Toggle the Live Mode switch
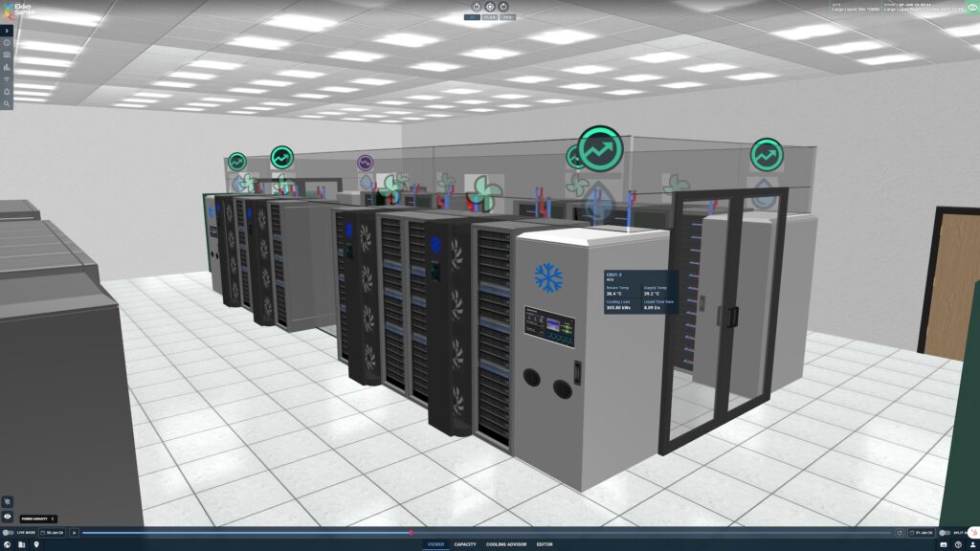980x551 pixels. [x=9, y=532]
